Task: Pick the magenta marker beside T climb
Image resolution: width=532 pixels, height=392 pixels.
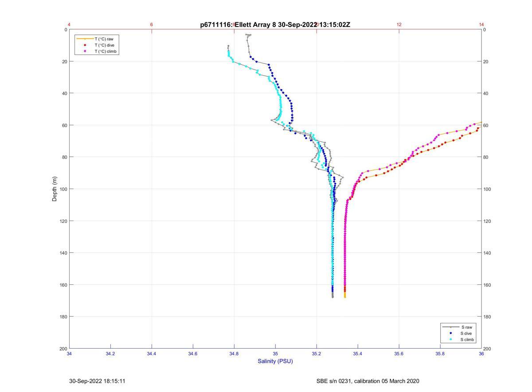Action: click(x=85, y=51)
